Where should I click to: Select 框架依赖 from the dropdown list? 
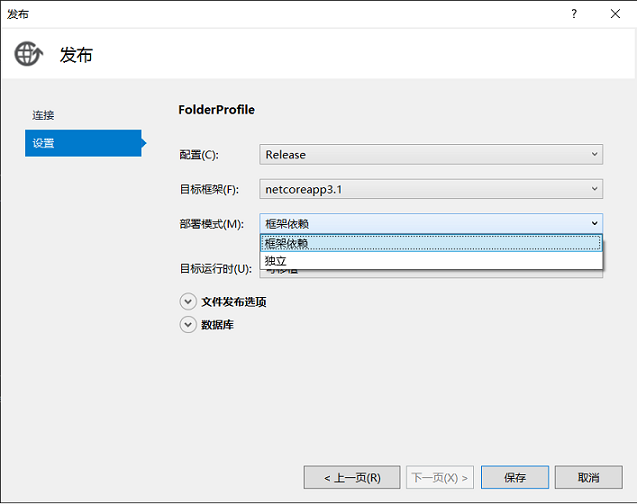[431, 243]
